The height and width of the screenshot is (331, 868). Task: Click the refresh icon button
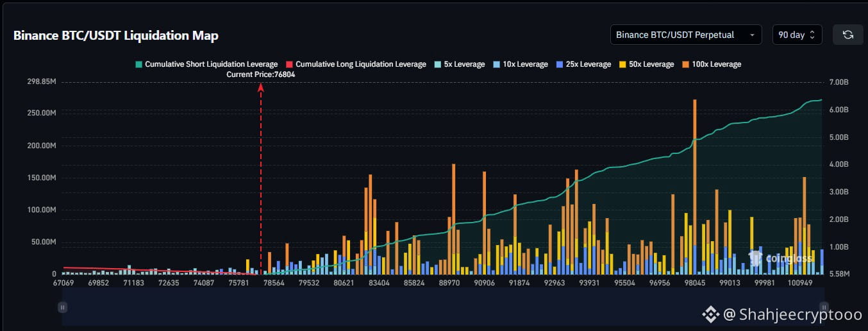point(847,35)
